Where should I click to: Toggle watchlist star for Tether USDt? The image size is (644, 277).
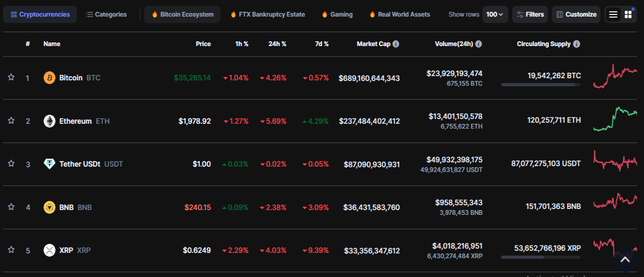tap(11, 164)
